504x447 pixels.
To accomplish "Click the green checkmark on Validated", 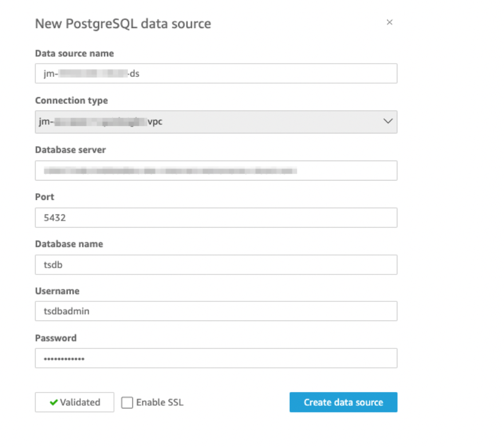I will point(53,402).
